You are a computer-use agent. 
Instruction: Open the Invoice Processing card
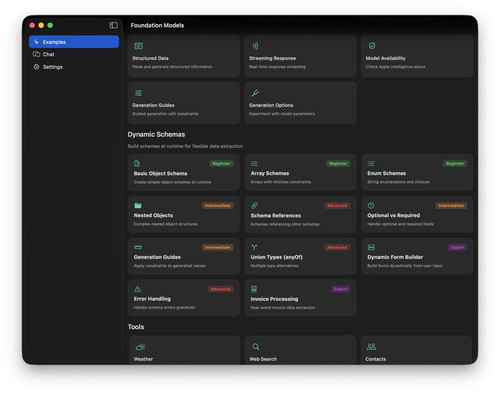[x=300, y=298]
